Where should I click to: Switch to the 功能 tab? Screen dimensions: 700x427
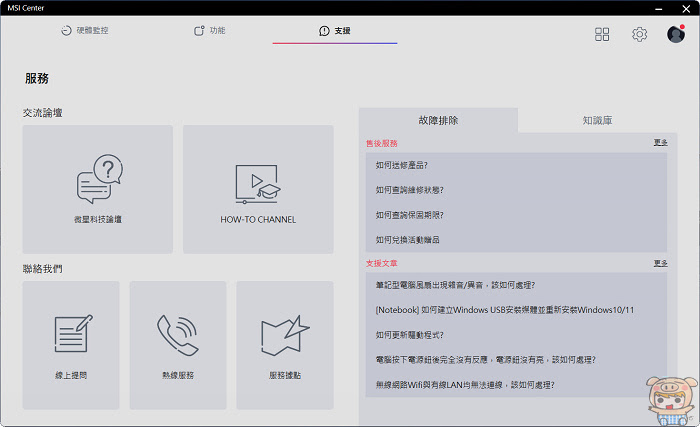(210, 30)
